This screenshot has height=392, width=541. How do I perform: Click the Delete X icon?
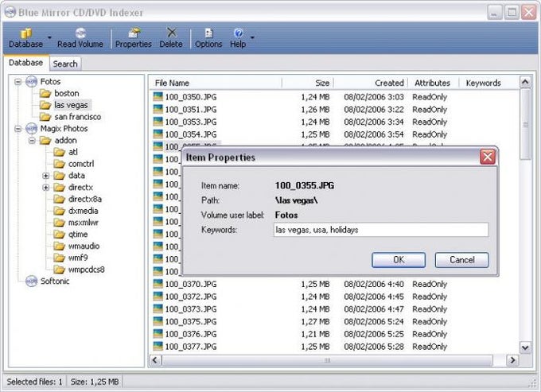coord(171,33)
